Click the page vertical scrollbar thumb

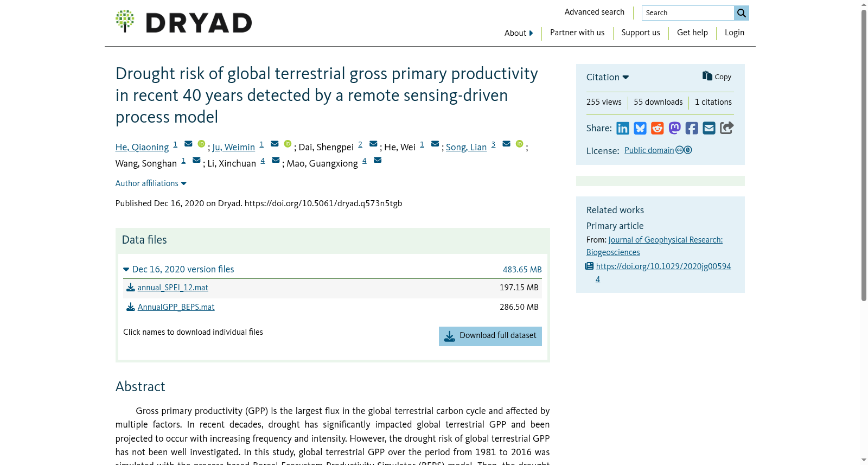[x=864, y=155]
